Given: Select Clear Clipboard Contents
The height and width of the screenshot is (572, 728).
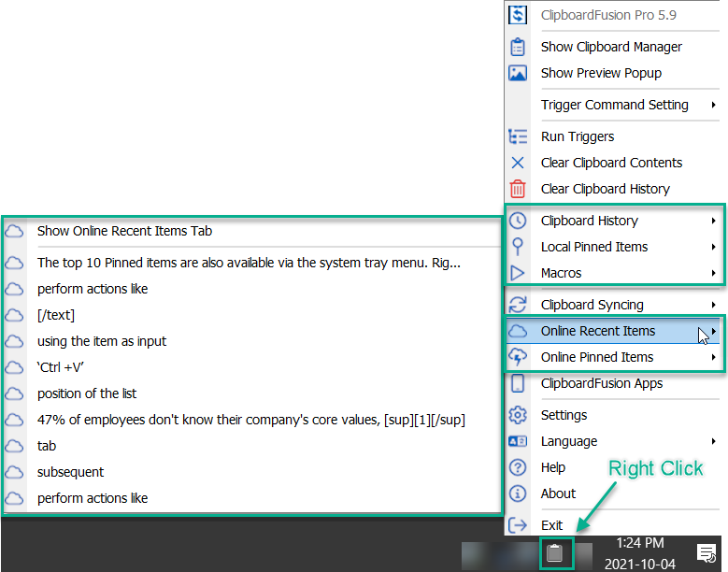Looking at the screenshot, I should (612, 163).
